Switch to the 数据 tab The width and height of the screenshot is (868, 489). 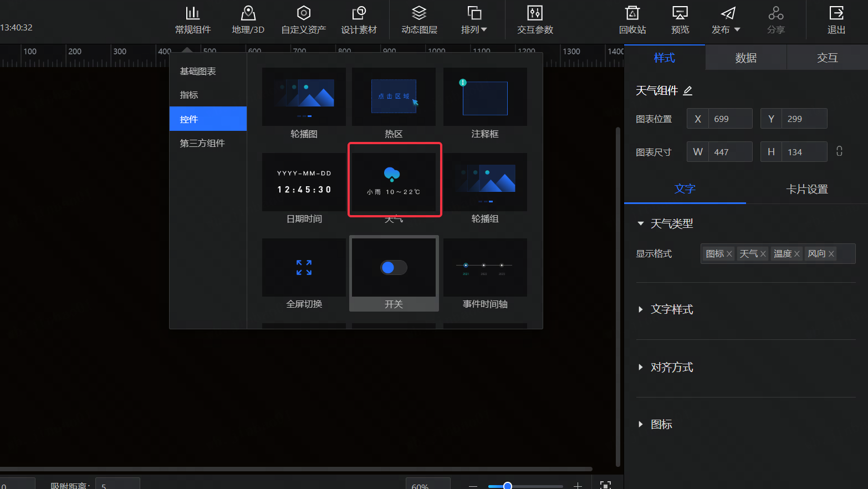[x=746, y=58]
